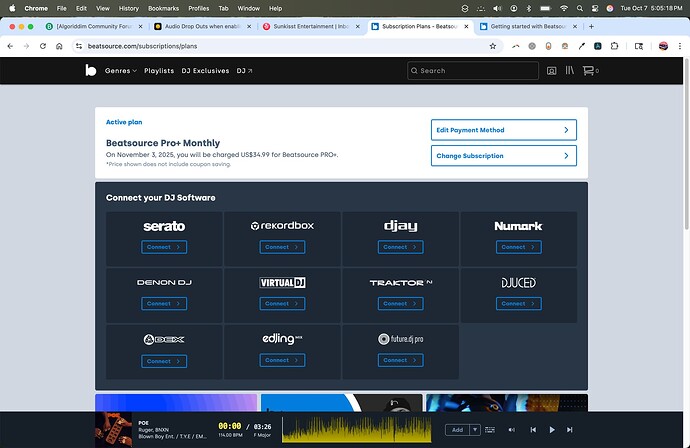Open the player queue icon
The height and width of the screenshot is (448, 690).
(x=490, y=430)
